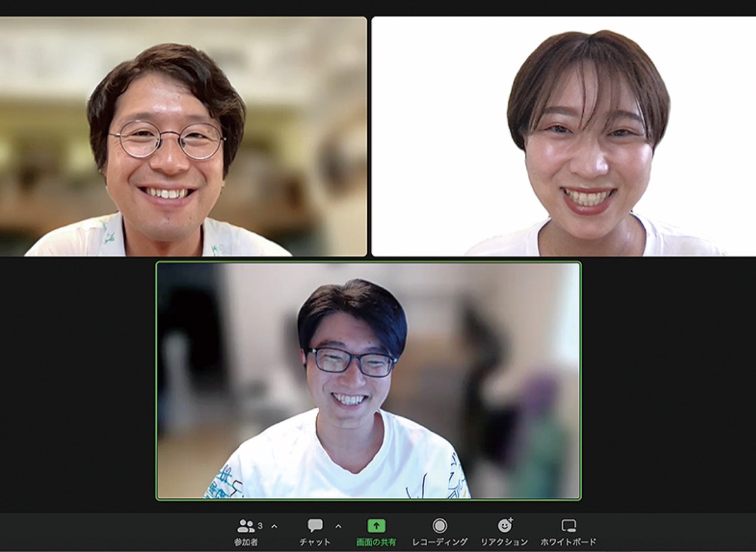Click the green-bordered active speaker video tile
The image size is (756, 552).
click(369, 381)
